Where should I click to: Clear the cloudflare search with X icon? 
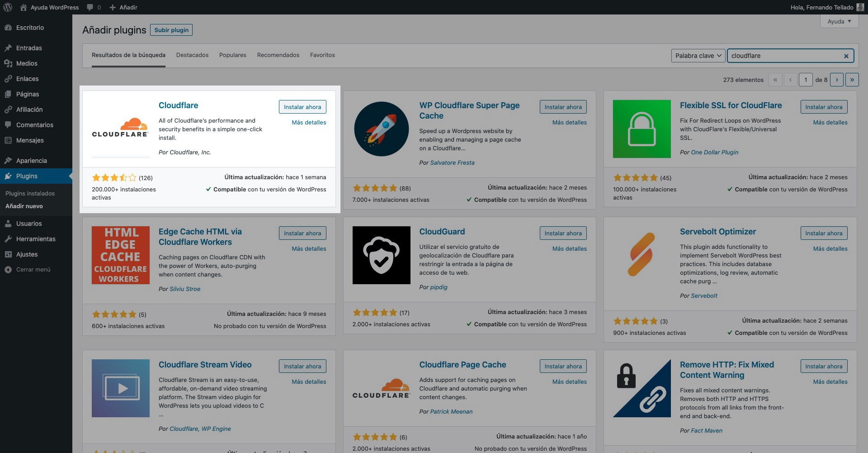click(x=846, y=56)
